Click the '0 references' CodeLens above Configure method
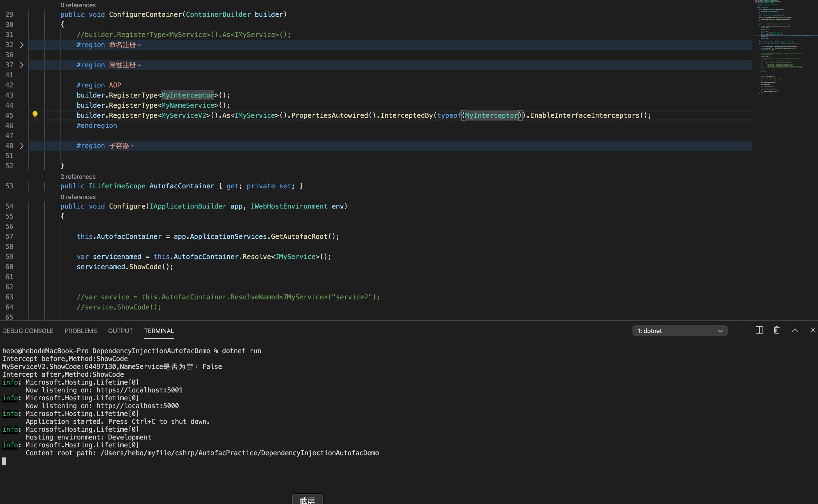This screenshot has height=504, width=818. tap(78, 197)
